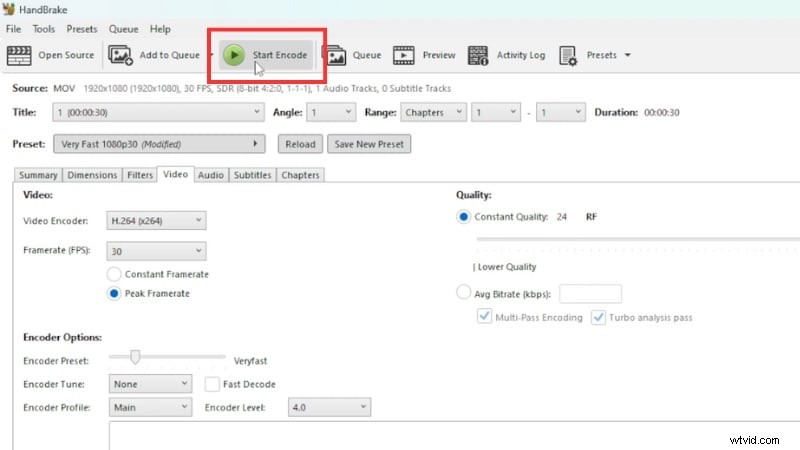This screenshot has height=450, width=800.
Task: Open the Video Encoder H.264 dropdown
Action: pyautogui.click(x=156, y=220)
